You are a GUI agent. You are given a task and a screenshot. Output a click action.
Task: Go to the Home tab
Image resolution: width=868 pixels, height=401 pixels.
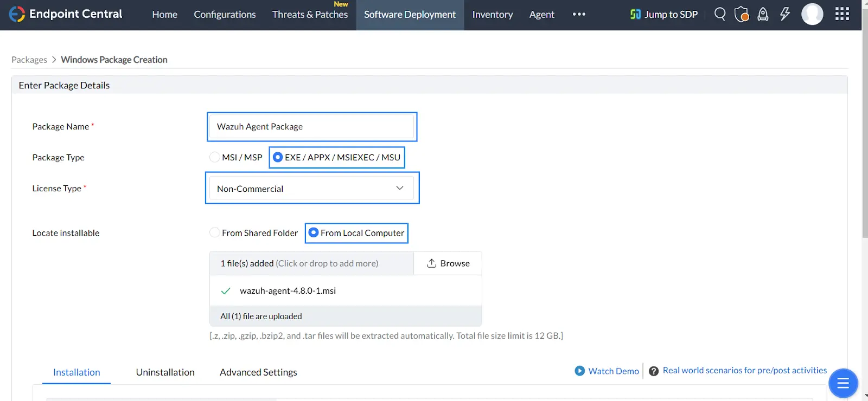164,15
